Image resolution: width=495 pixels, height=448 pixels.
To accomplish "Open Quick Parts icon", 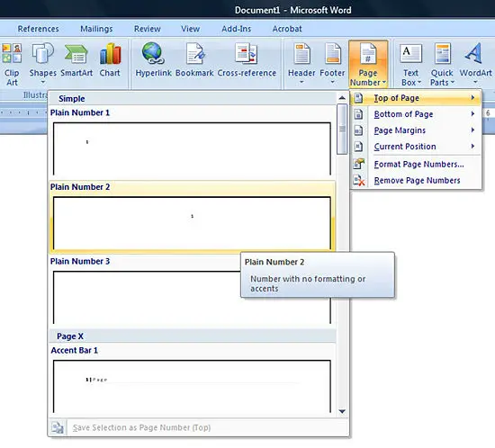I will [x=442, y=54].
